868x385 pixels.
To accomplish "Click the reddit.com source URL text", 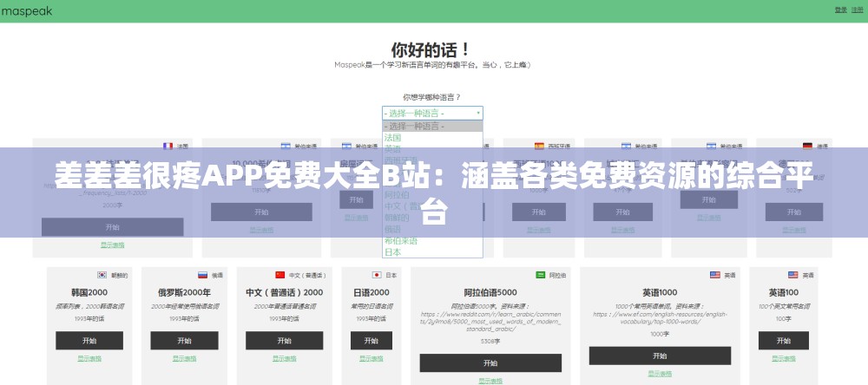I will 490,322.
